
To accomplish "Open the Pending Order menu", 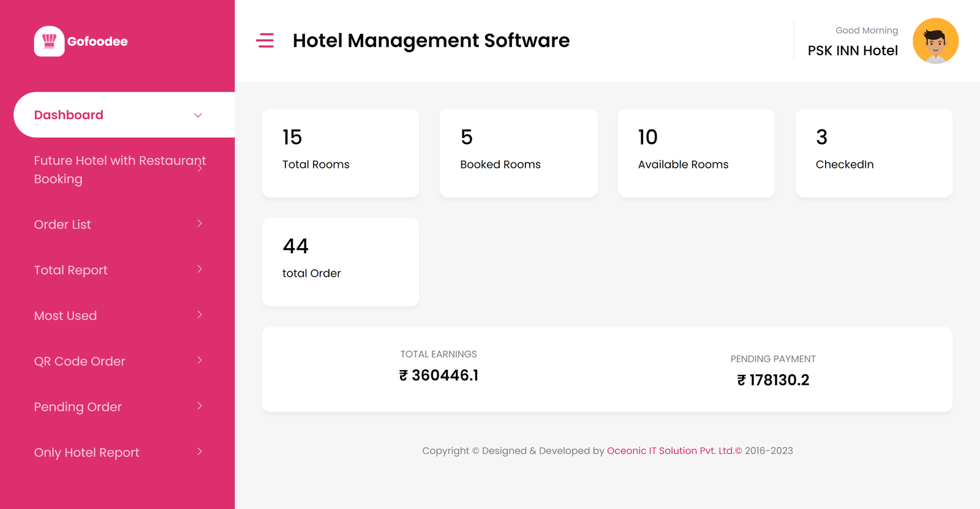I will 78,407.
